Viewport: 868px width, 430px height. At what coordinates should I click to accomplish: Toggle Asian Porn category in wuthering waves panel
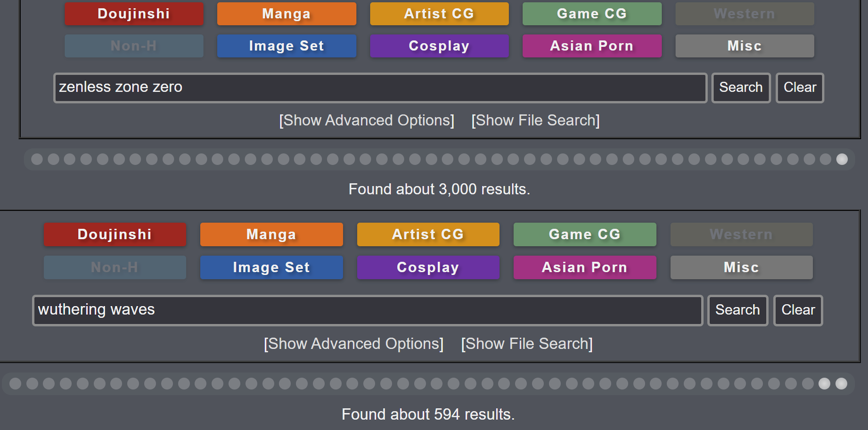pyautogui.click(x=585, y=267)
